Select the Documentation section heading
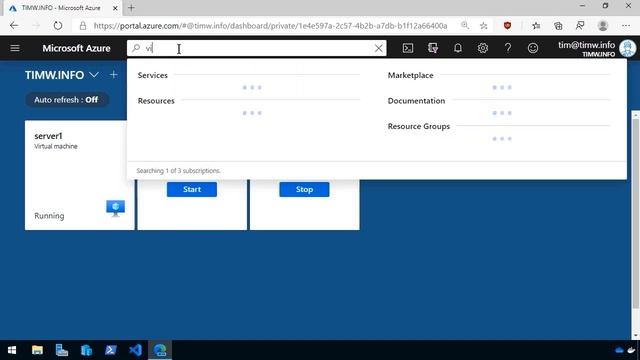This screenshot has width=640, height=360. pyautogui.click(x=416, y=101)
